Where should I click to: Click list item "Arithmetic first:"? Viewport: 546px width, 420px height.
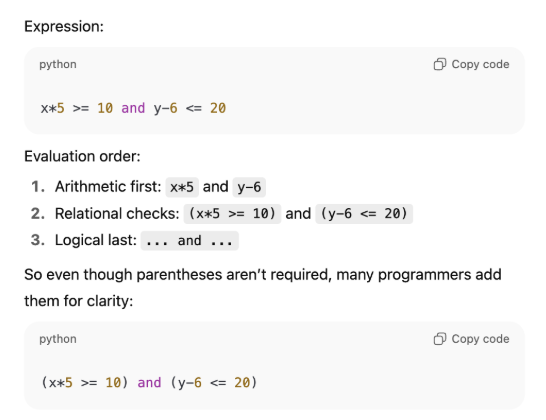(x=108, y=187)
